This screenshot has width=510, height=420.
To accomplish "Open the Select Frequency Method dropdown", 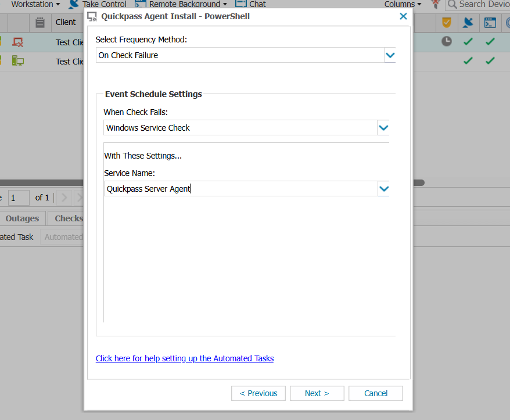I will [390, 55].
